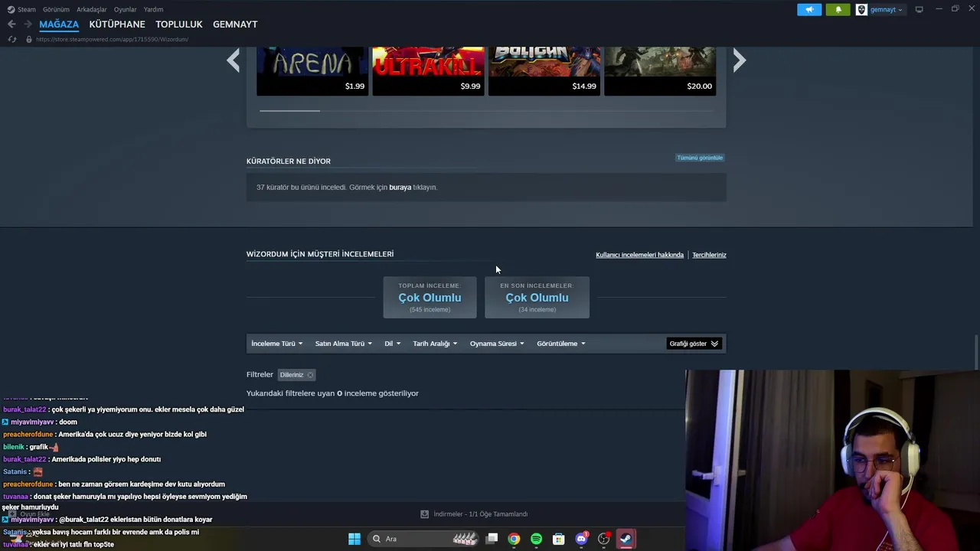
Task: Open Kullanıcı incelemeleri hakkında link
Action: tap(639, 255)
